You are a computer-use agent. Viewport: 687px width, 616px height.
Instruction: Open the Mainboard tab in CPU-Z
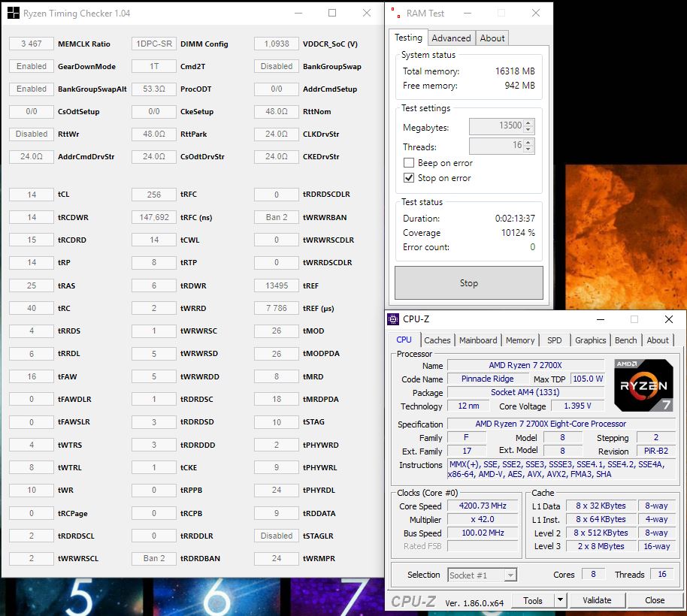click(x=478, y=340)
